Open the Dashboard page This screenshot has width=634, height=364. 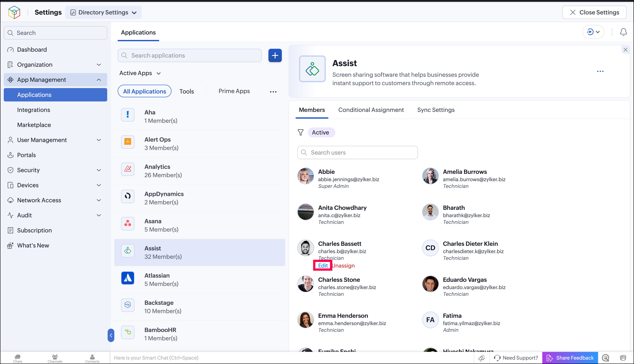point(55,50)
